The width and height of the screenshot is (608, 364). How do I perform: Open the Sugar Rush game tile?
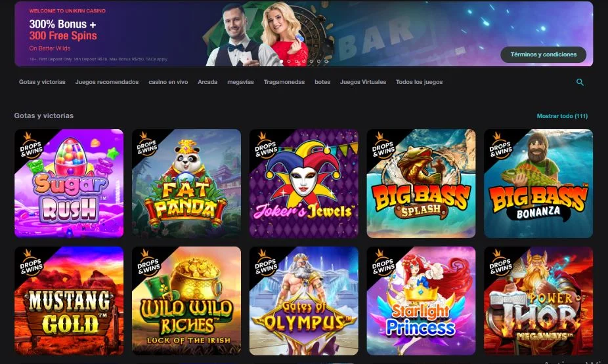pos(69,184)
